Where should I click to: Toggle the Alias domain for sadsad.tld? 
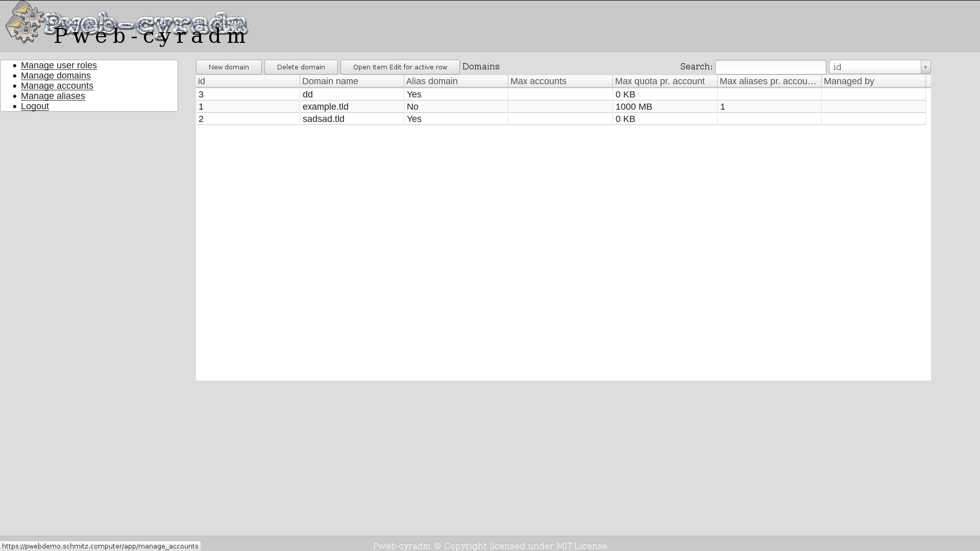pos(414,118)
